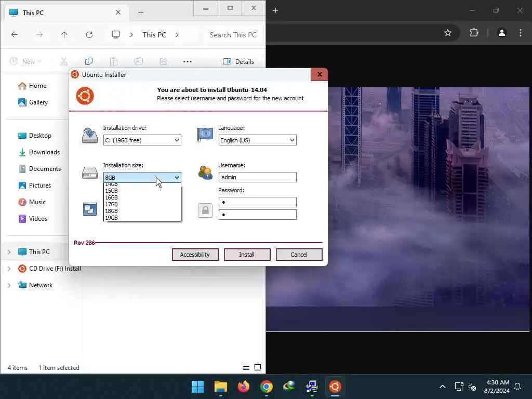Open Documents folder in sidebar

(39, 169)
